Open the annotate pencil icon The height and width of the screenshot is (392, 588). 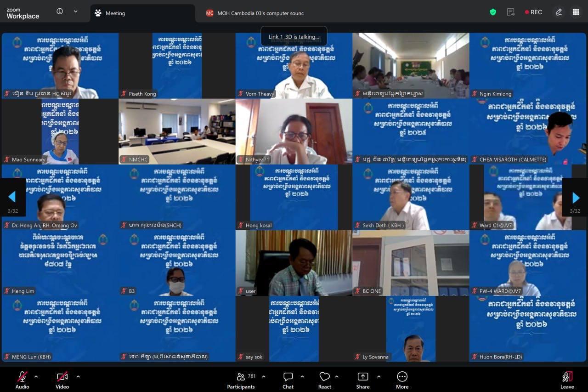(559, 12)
